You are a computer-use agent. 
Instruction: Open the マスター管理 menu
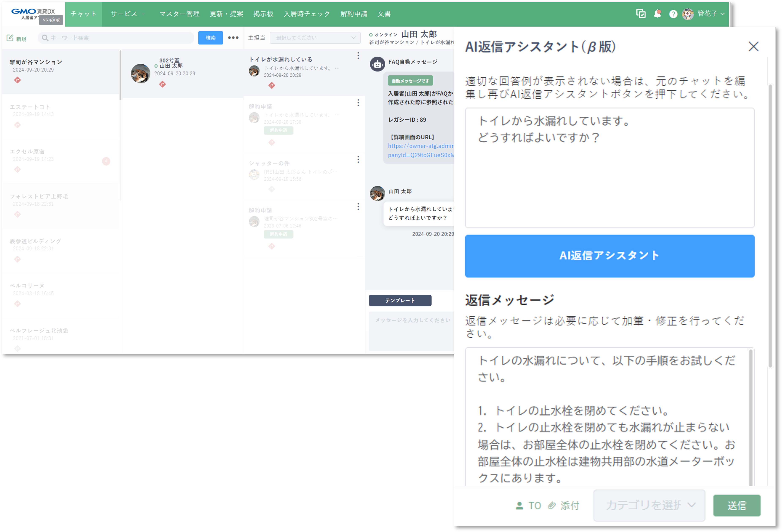[x=179, y=14]
